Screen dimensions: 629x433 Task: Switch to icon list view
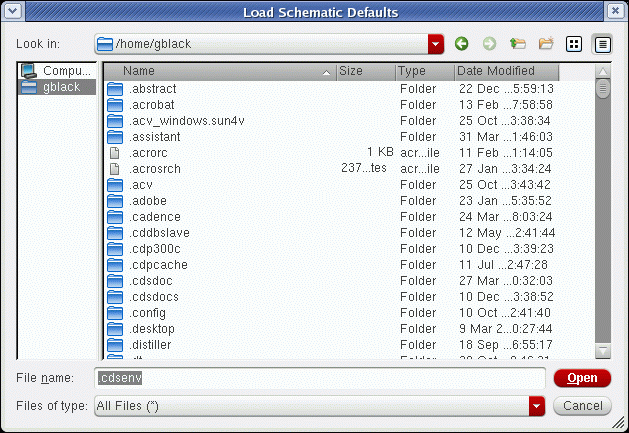pos(574,44)
